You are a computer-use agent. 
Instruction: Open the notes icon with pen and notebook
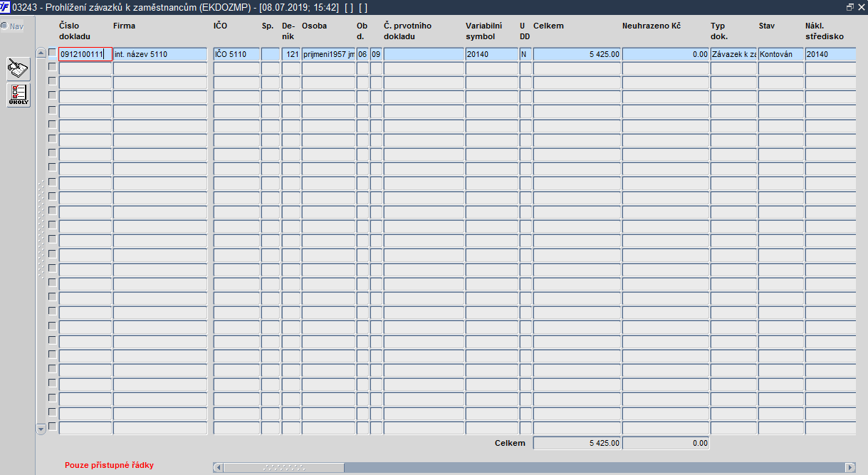point(19,69)
